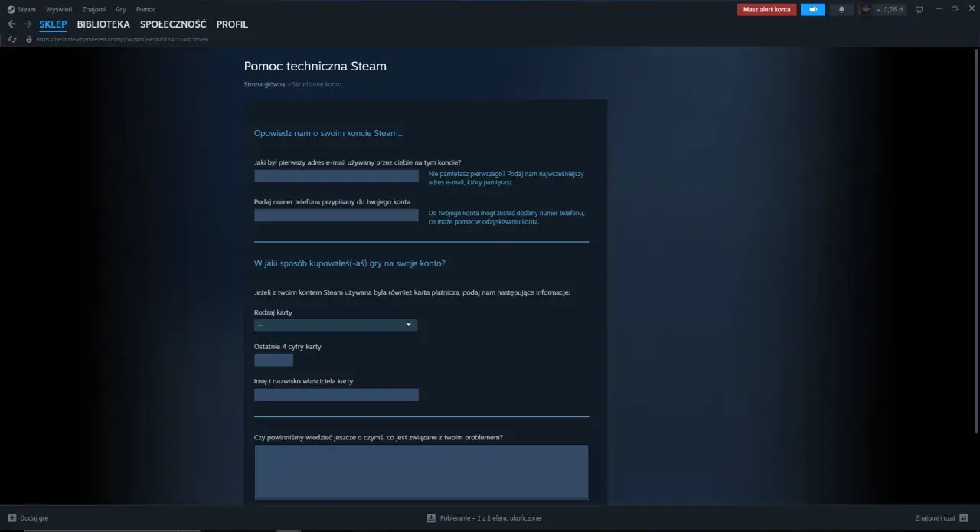980x532 pixels.
Task: Reload the page using refresh icon
Action: pos(12,39)
